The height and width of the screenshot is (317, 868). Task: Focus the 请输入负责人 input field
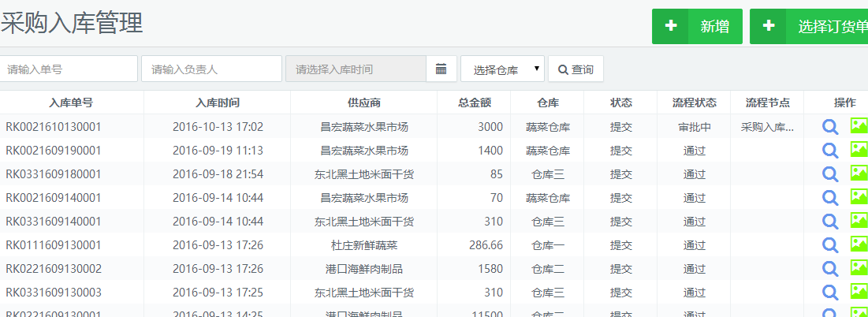[211, 69]
